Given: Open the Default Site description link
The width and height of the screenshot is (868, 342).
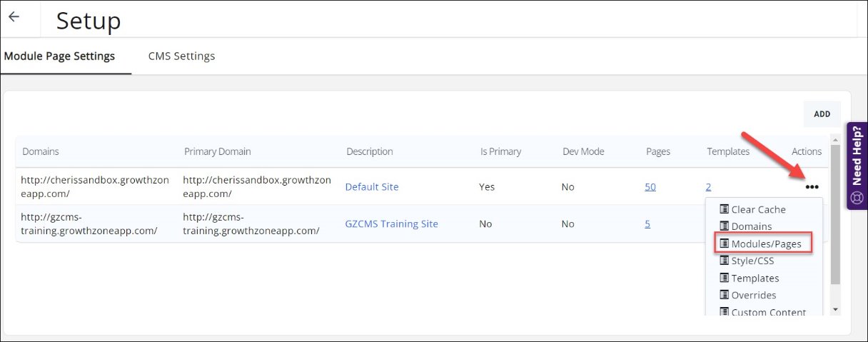Looking at the screenshot, I should pos(372,187).
